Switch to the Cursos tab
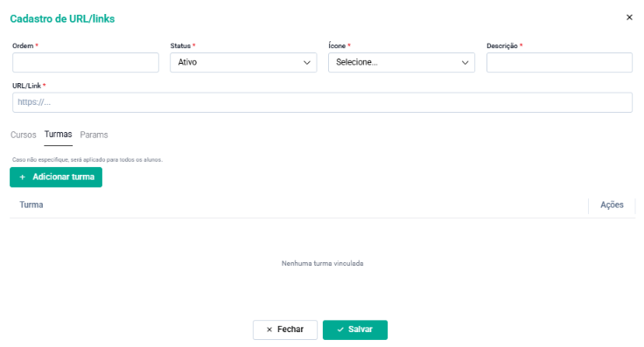 coord(24,135)
